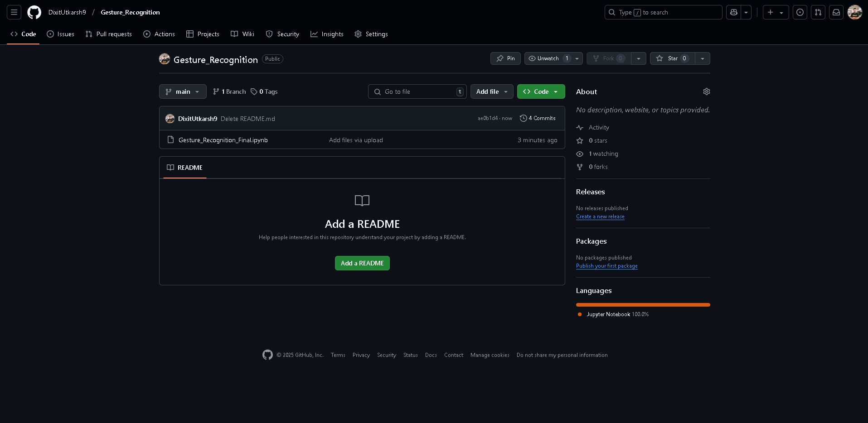Open notifications inbox icon
Image resolution: width=868 pixels, height=423 pixels.
pyautogui.click(x=836, y=12)
